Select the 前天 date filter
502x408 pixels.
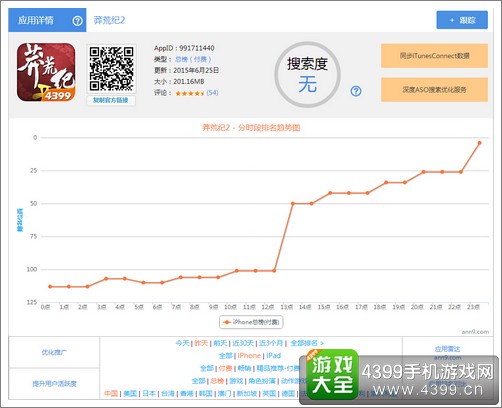[220, 343]
